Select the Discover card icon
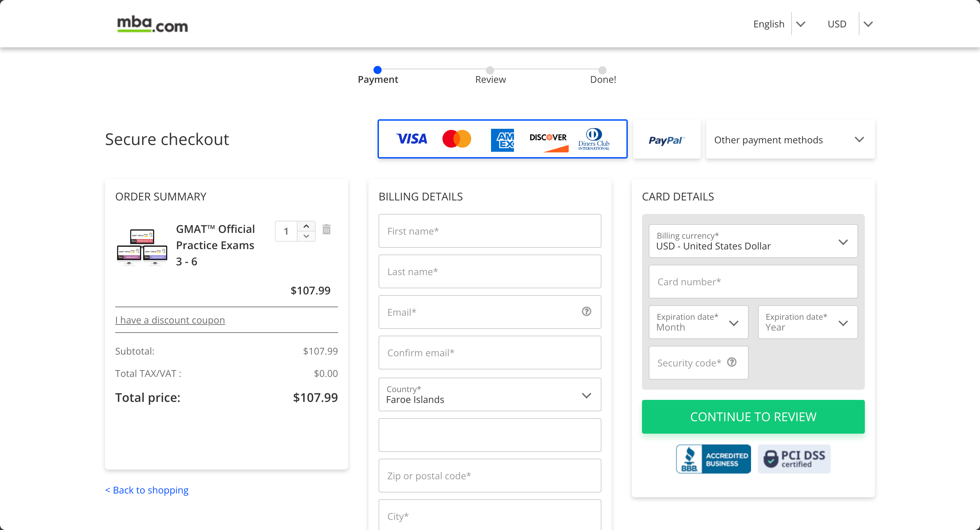 (x=548, y=139)
